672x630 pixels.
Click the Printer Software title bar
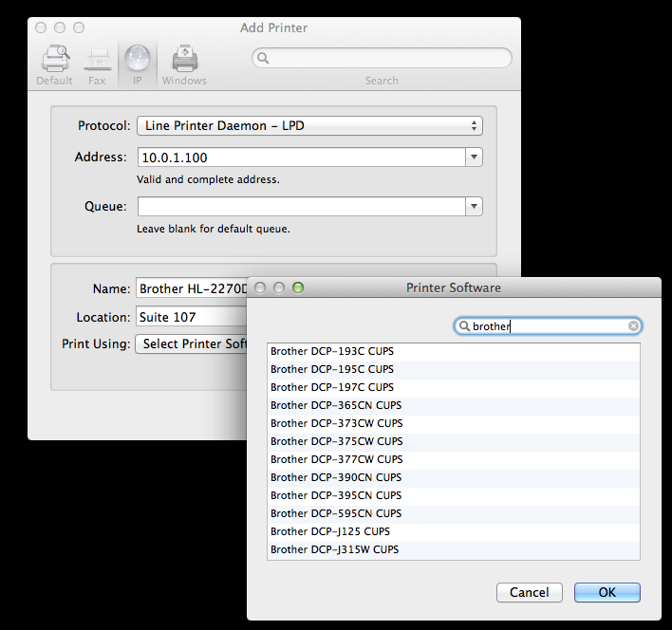(454, 287)
